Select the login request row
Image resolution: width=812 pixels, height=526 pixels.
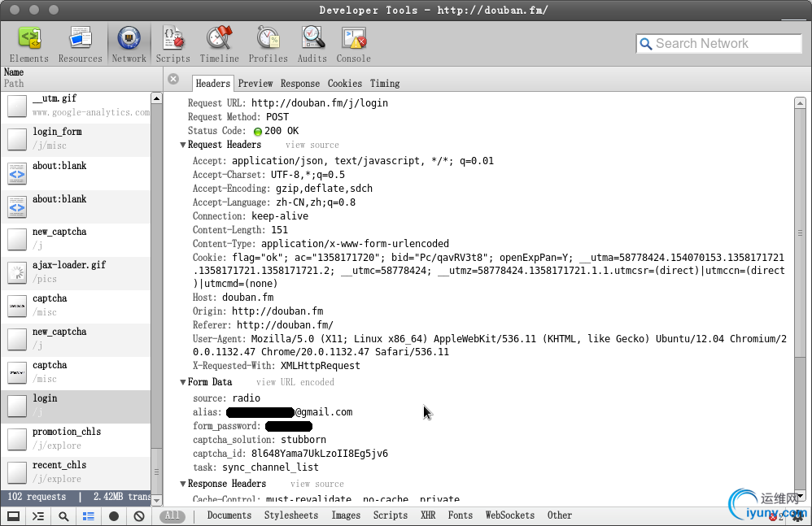click(76, 406)
